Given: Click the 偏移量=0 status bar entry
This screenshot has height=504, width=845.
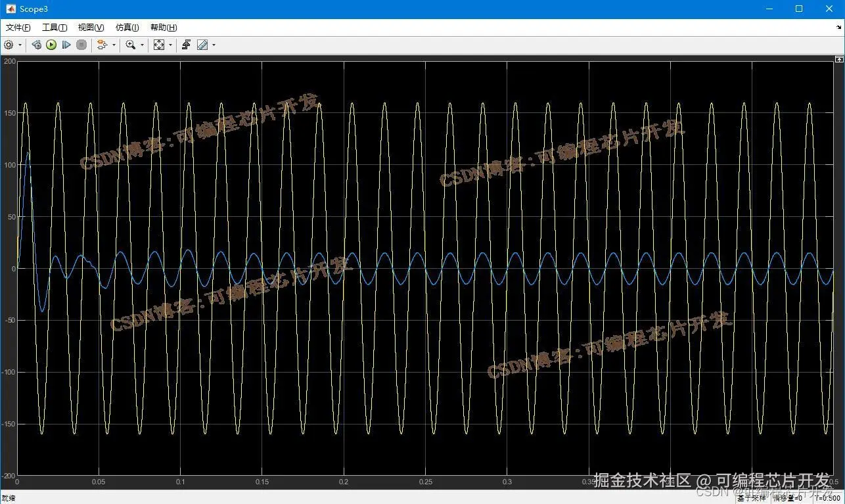Looking at the screenshot, I should [787, 498].
